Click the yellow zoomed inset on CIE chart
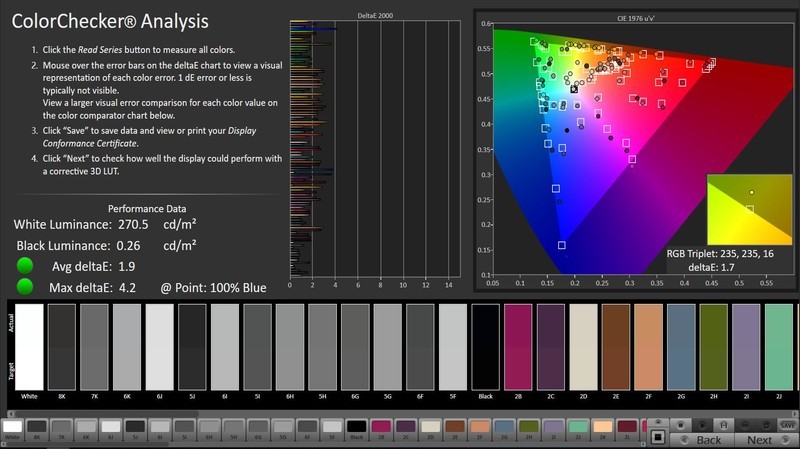This screenshot has height=449, width=800. coord(748,209)
